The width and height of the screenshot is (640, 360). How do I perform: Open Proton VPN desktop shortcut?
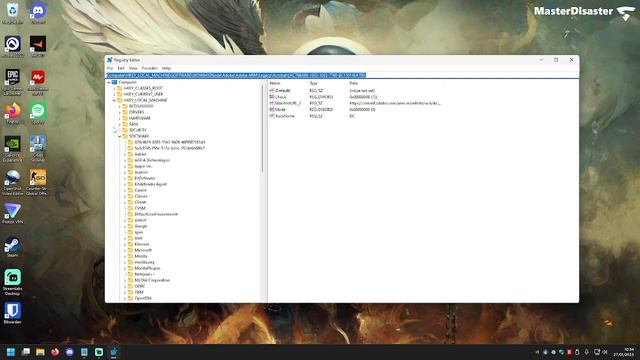pyautogui.click(x=12, y=213)
